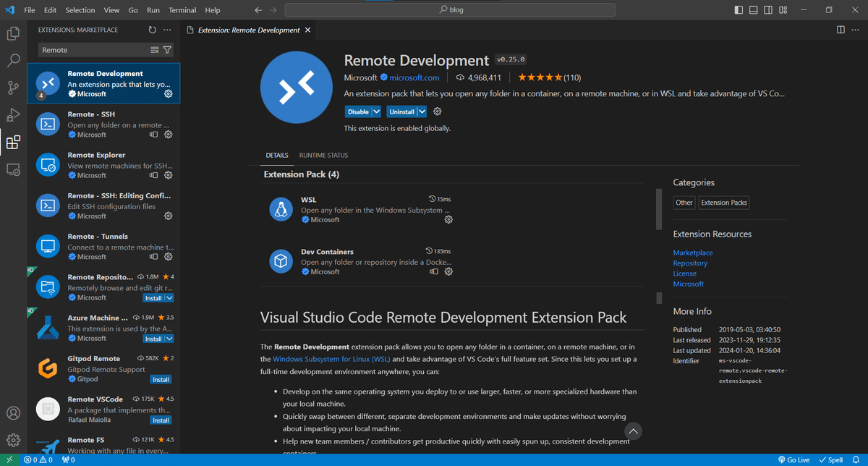The height and width of the screenshot is (466, 868).
Task: Open the Terminal menu
Action: [x=182, y=10]
